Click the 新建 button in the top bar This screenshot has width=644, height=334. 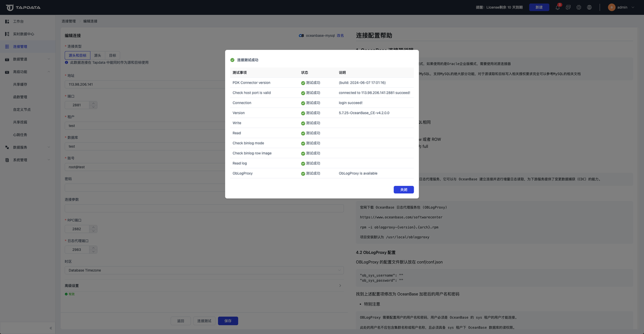pos(539,8)
